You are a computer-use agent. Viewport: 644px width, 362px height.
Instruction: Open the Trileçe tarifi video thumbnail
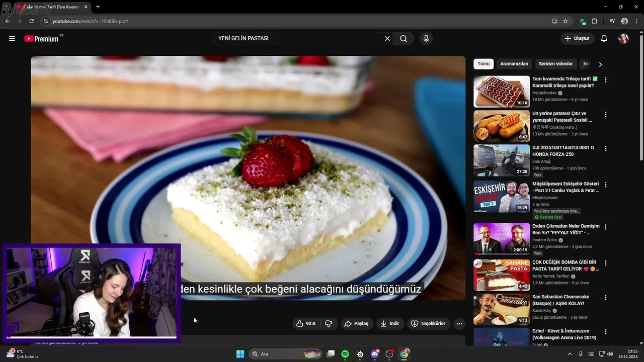pyautogui.click(x=502, y=92)
